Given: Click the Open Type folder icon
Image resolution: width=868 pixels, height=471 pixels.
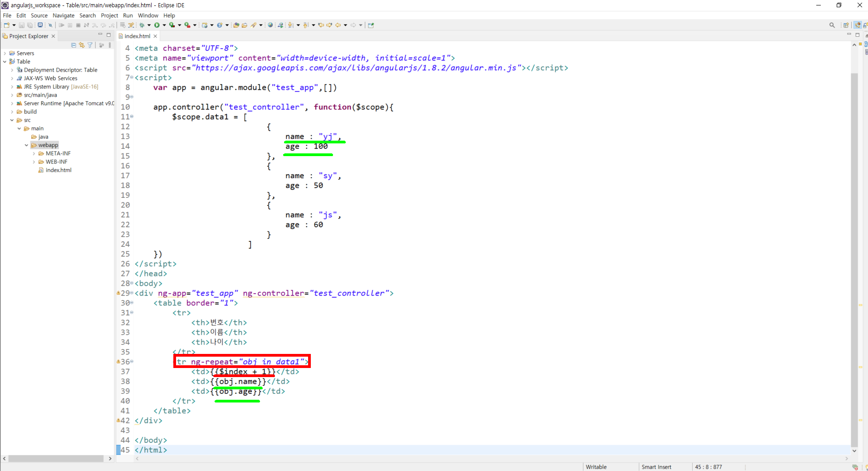Looking at the screenshot, I should point(236,25).
